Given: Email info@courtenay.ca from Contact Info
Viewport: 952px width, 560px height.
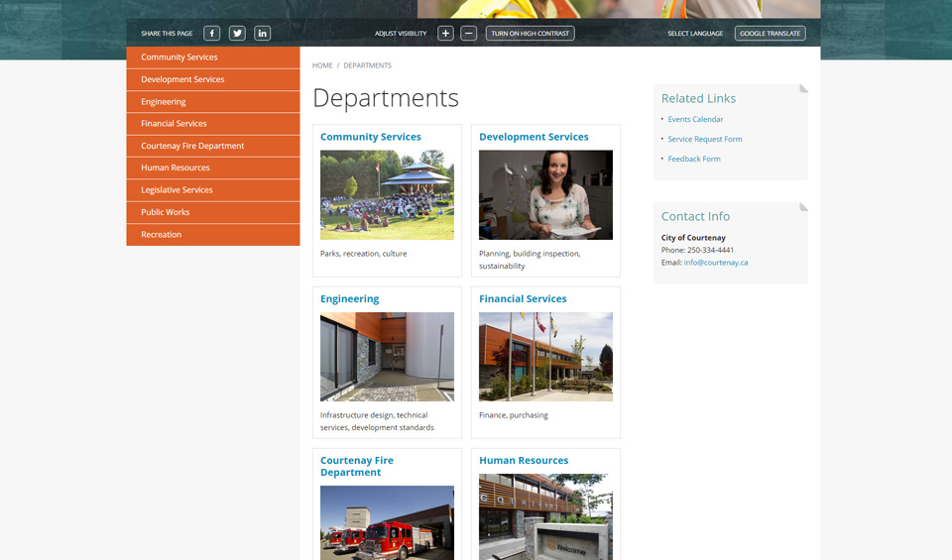Looking at the screenshot, I should pos(715,263).
